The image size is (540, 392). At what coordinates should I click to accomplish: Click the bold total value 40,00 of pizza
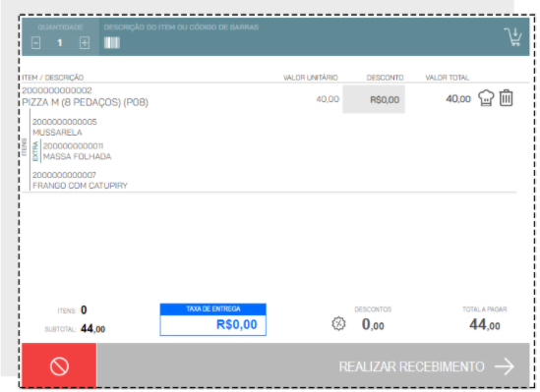pyautogui.click(x=458, y=99)
